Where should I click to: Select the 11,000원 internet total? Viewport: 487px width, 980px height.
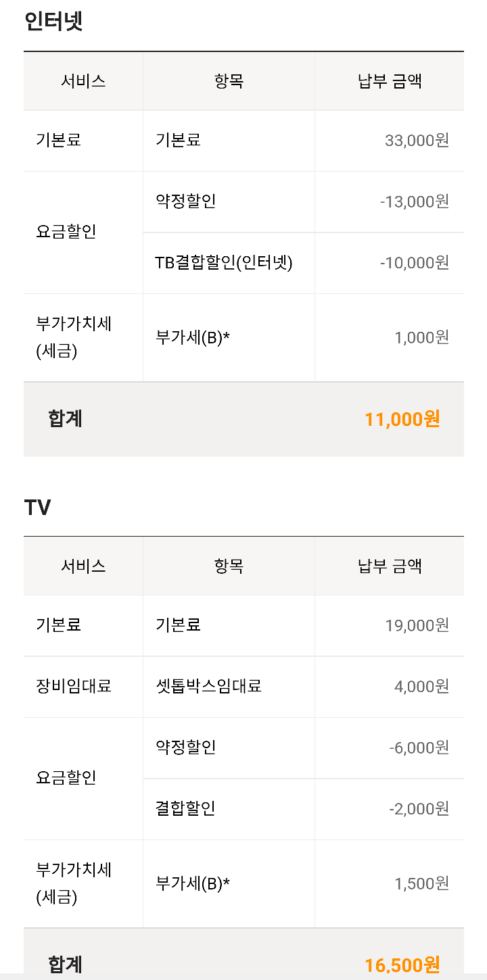click(402, 419)
